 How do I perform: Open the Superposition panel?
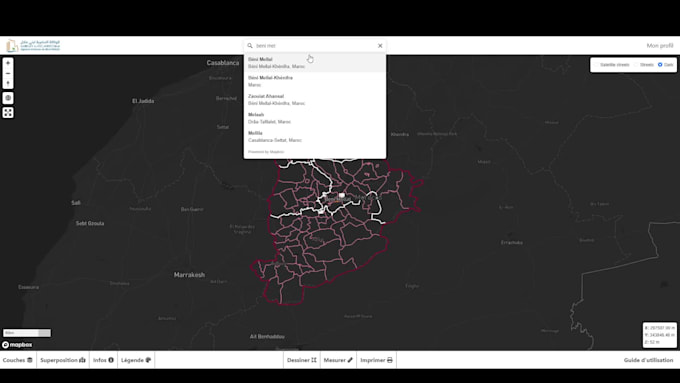coord(63,360)
